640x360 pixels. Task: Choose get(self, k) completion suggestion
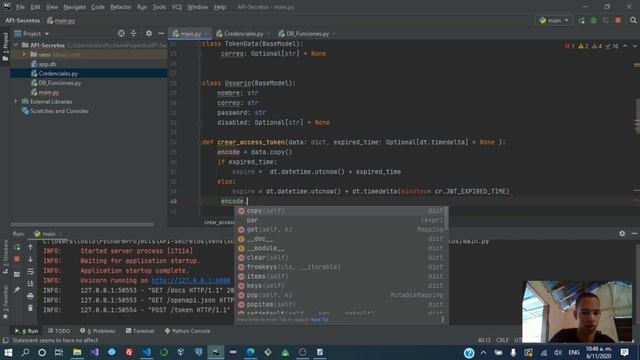pos(340,229)
